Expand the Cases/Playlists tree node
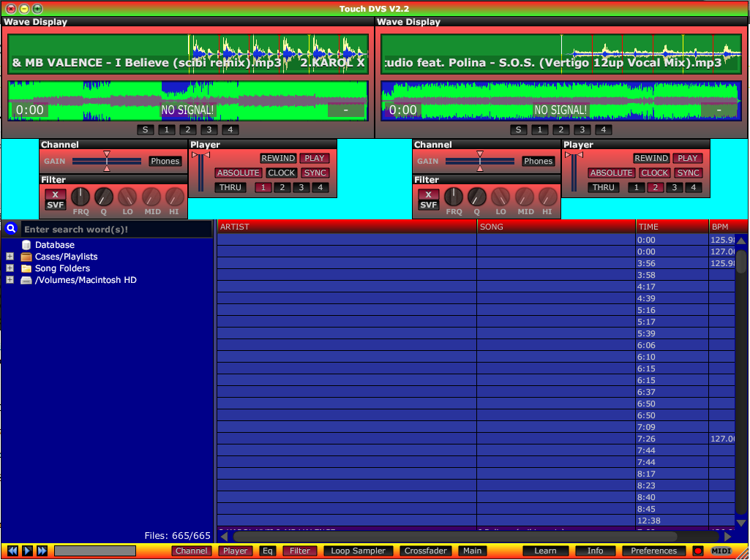Screen dimensions: 750x560 10,257
